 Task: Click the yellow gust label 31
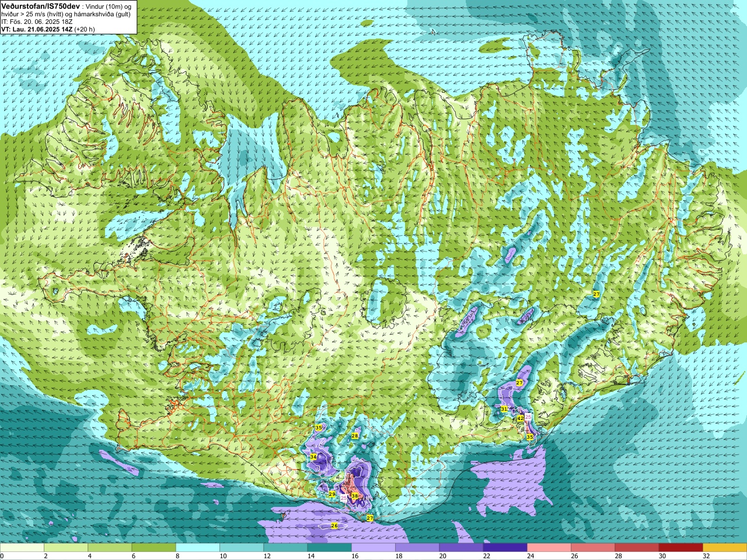(504, 409)
